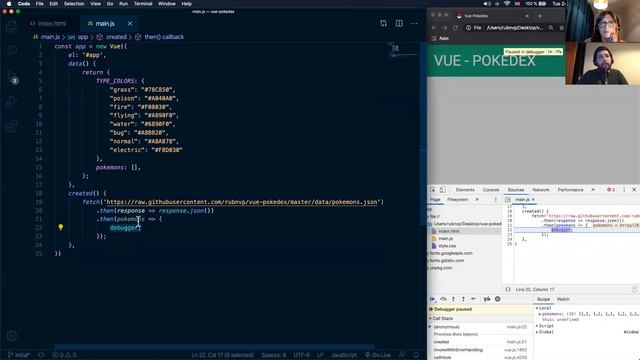Click the Step icon in debugger toolbar
Viewport: 640px width, 360px height.
coord(473,299)
